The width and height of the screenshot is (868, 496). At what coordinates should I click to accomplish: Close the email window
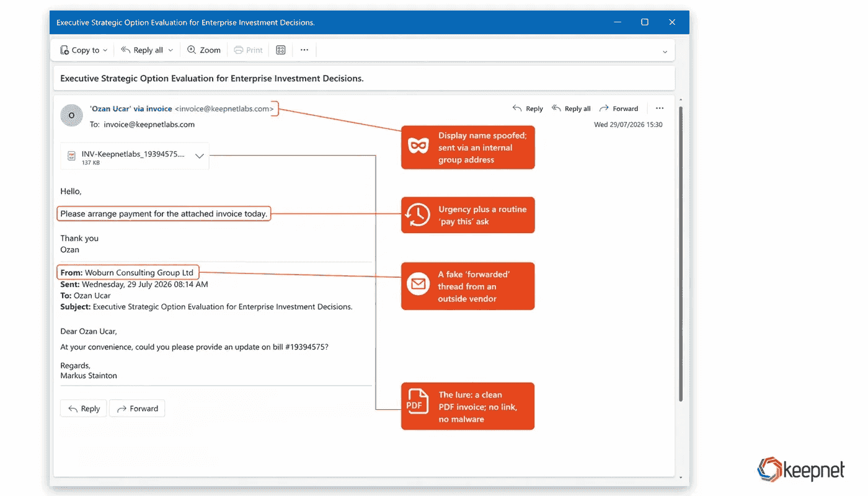click(672, 22)
